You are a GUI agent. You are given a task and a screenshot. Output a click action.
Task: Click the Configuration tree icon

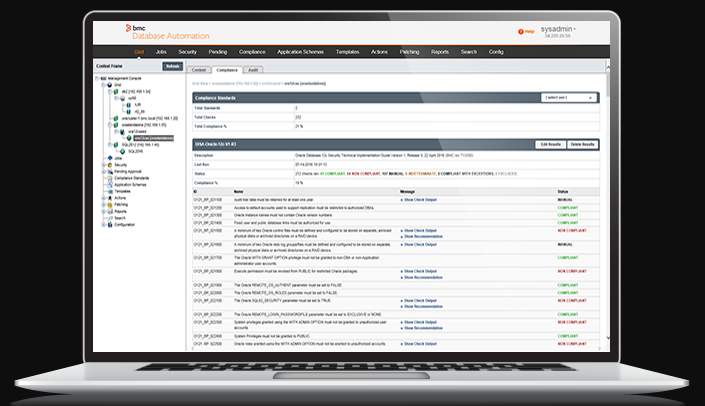[110, 224]
